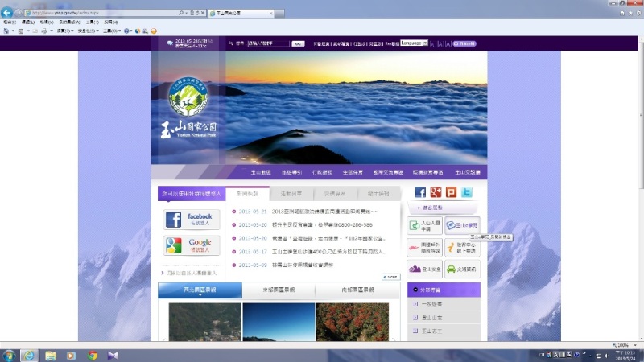
Task: Click the Yushan National Park browser tab
Action: tap(241, 13)
